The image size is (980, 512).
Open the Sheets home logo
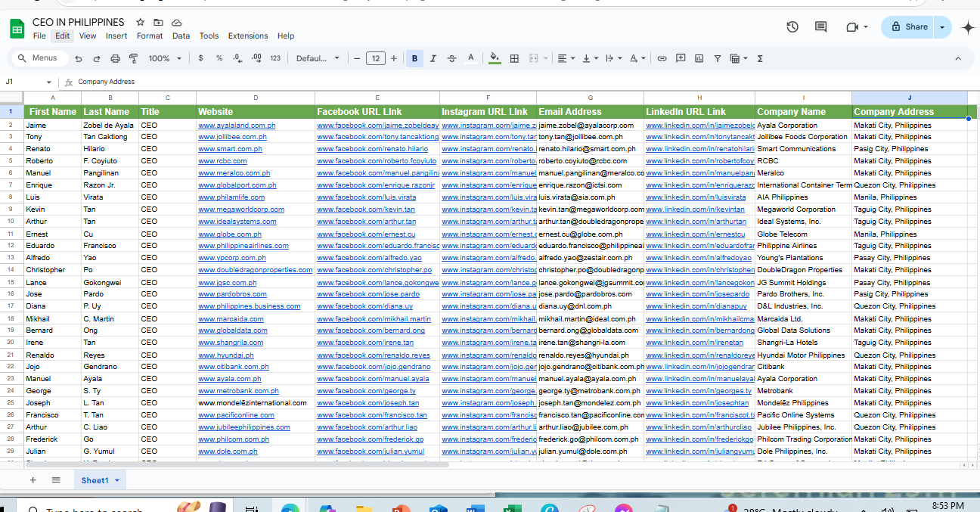(17, 29)
